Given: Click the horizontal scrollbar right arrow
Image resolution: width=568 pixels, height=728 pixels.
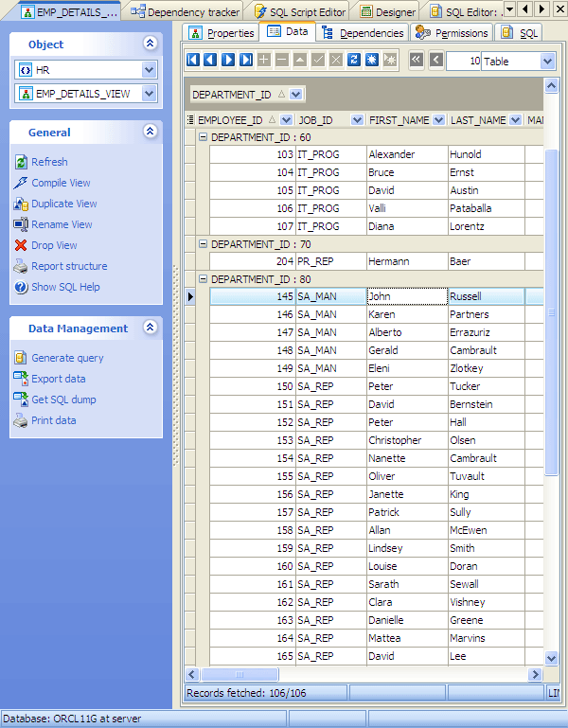Looking at the screenshot, I should coord(535,674).
